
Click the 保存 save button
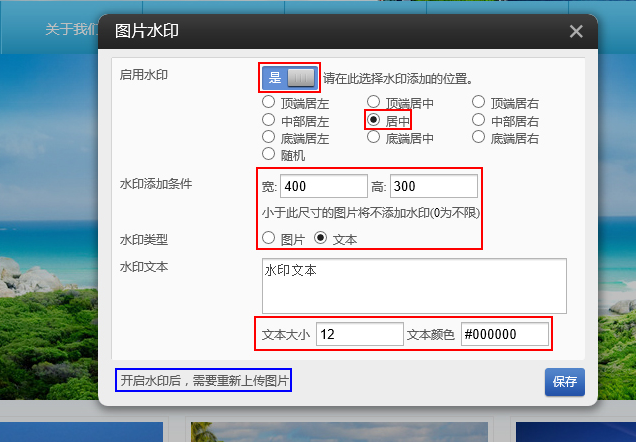point(565,382)
